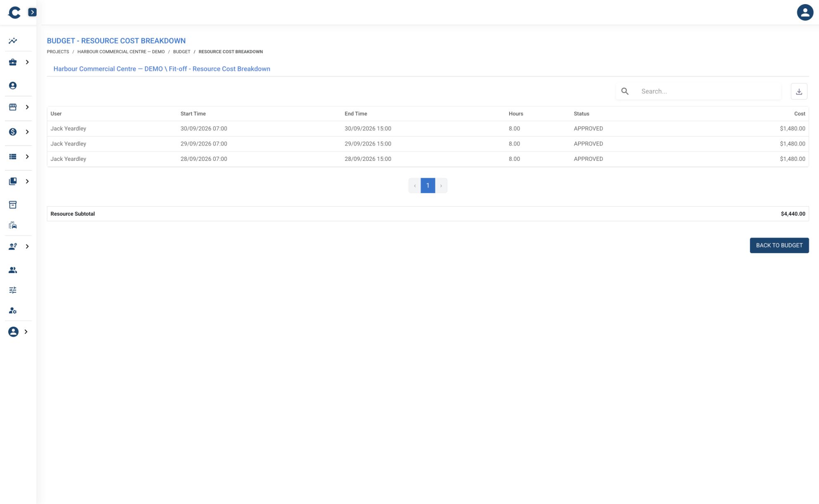
Task: Click the search magnifier icon
Action: tap(625, 92)
